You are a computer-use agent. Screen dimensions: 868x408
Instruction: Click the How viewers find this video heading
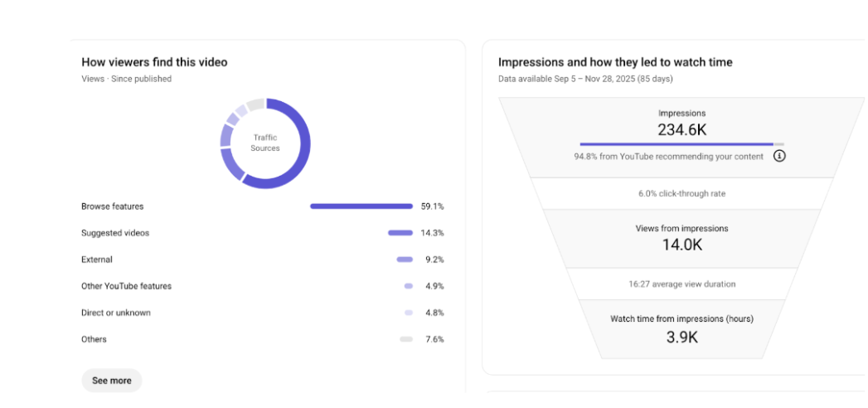pos(154,62)
